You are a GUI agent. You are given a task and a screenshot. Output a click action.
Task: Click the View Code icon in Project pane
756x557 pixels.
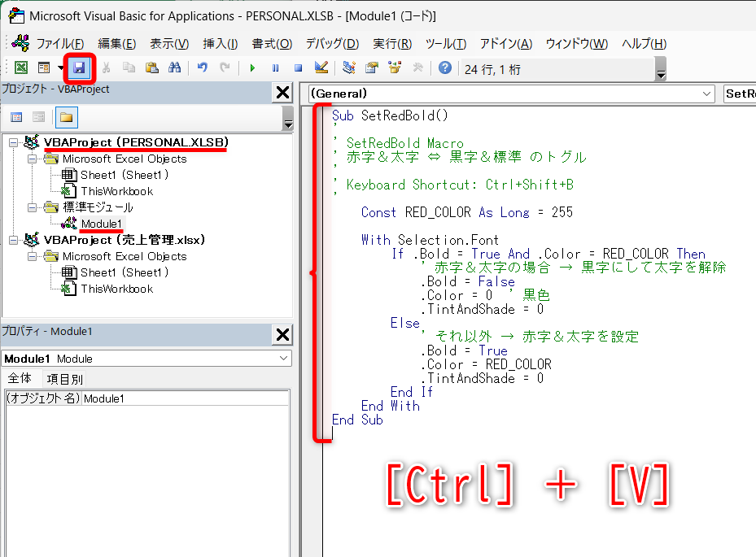(x=16, y=117)
